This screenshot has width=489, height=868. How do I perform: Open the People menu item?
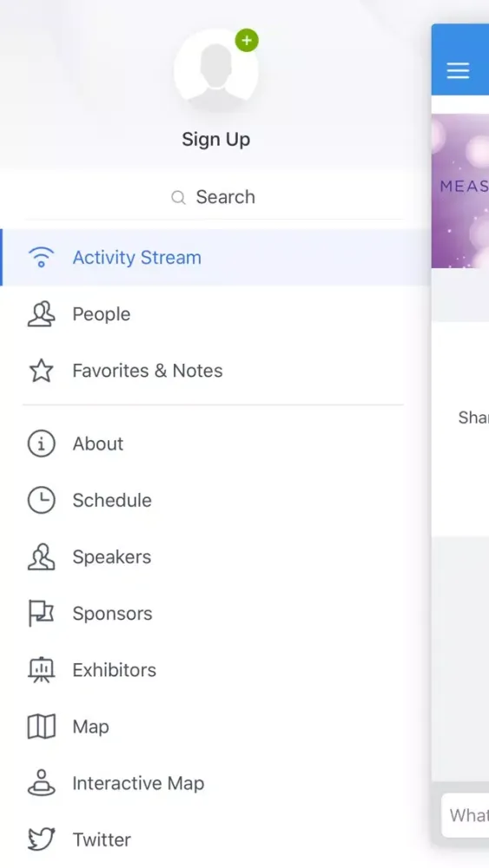click(215, 314)
